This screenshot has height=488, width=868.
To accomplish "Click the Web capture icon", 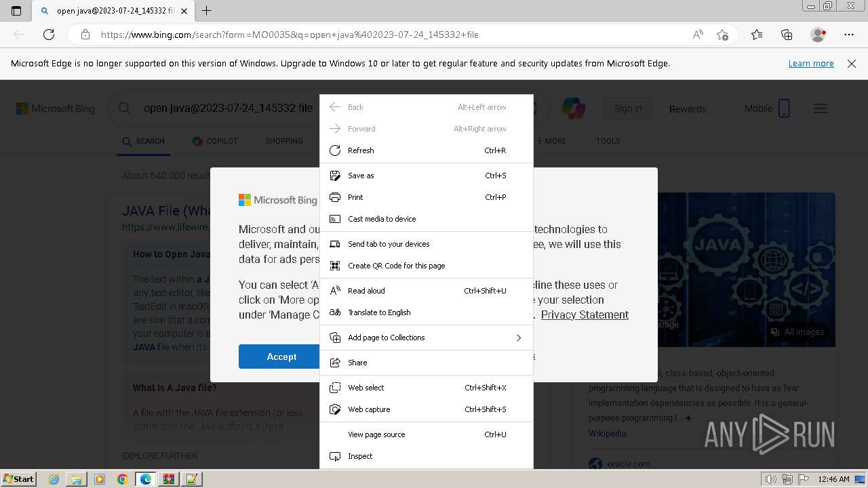I will pyautogui.click(x=334, y=409).
